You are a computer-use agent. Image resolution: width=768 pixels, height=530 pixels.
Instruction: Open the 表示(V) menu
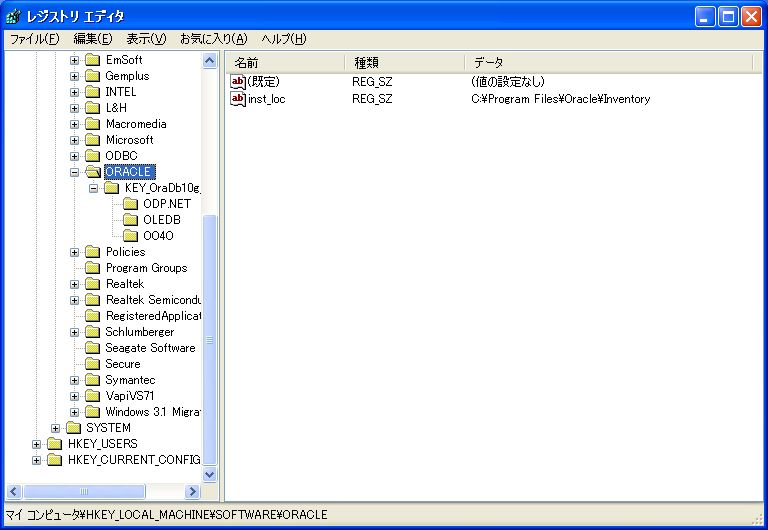tap(146, 39)
